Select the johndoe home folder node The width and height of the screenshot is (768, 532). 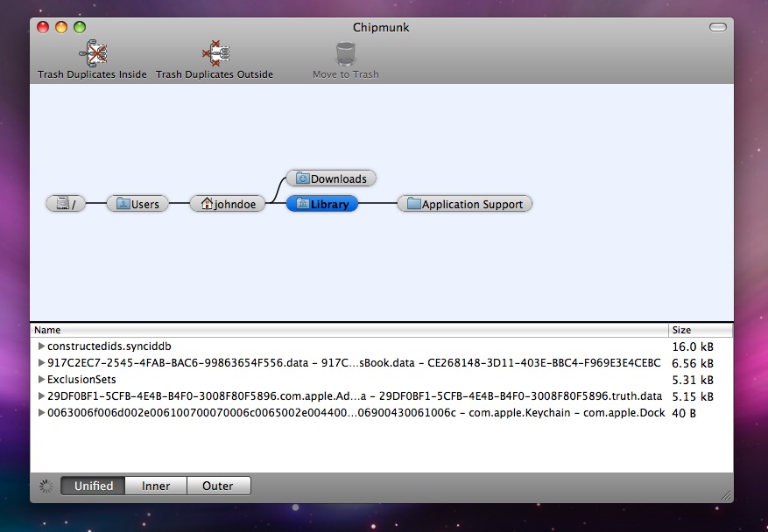coord(228,203)
